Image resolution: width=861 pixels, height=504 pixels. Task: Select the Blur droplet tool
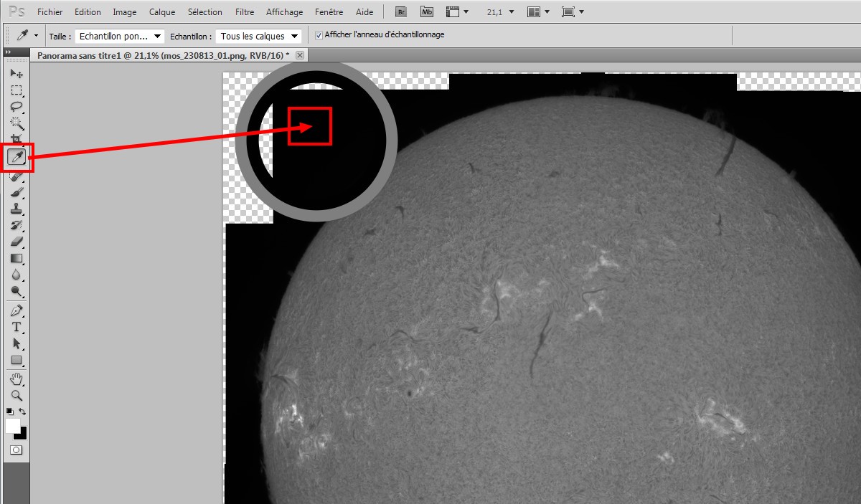16,275
